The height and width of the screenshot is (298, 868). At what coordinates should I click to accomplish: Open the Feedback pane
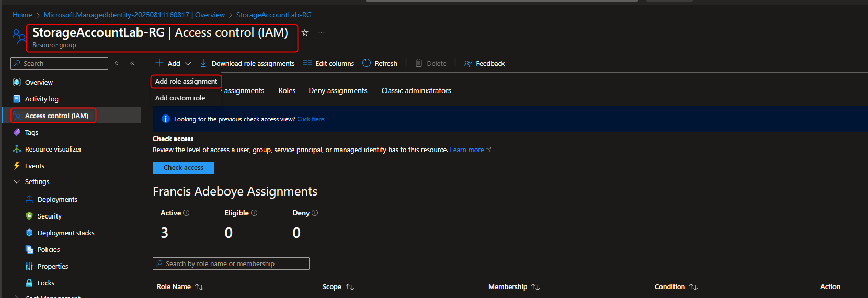click(490, 63)
